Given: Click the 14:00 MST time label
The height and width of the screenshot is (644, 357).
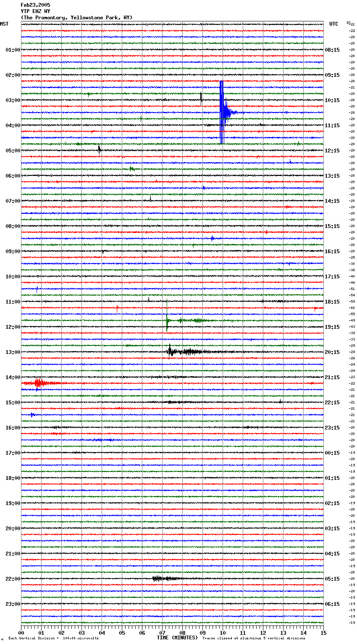Looking at the screenshot, I should (13, 377).
